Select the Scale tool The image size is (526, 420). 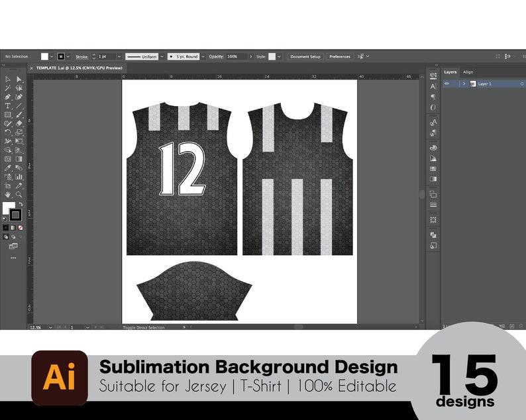click(x=19, y=132)
